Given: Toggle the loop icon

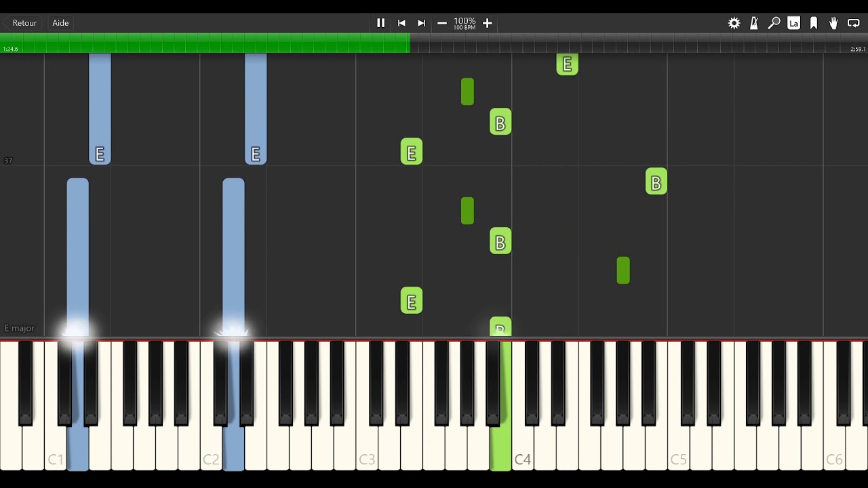Looking at the screenshot, I should coord(854,23).
